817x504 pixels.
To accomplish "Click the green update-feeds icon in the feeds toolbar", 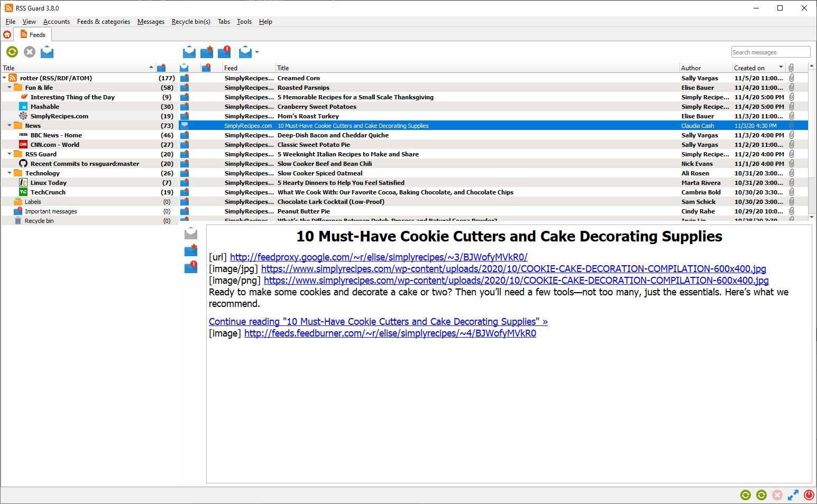I will pos(12,52).
